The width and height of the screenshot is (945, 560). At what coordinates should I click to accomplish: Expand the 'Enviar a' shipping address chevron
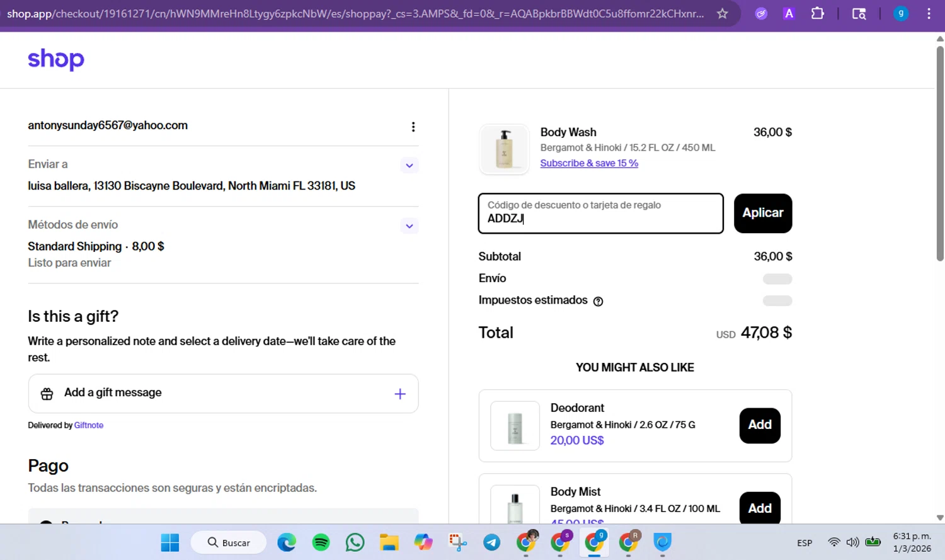(x=409, y=166)
